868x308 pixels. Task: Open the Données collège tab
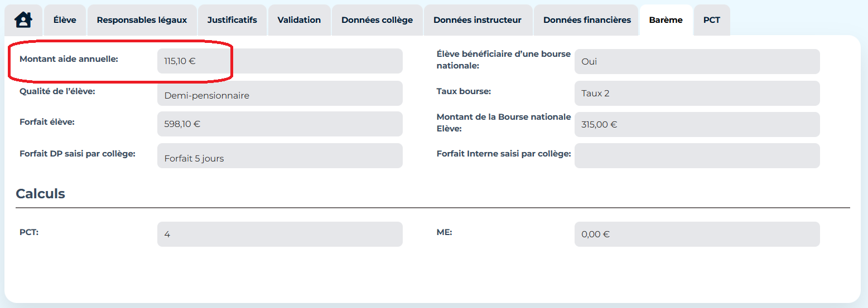tap(377, 20)
